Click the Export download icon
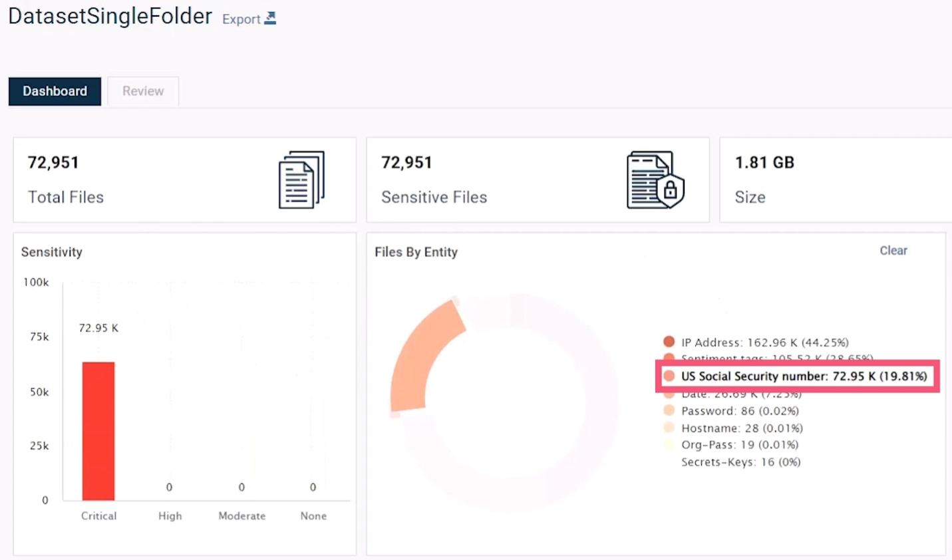Image resolution: width=952 pixels, height=560 pixels. 270,19
